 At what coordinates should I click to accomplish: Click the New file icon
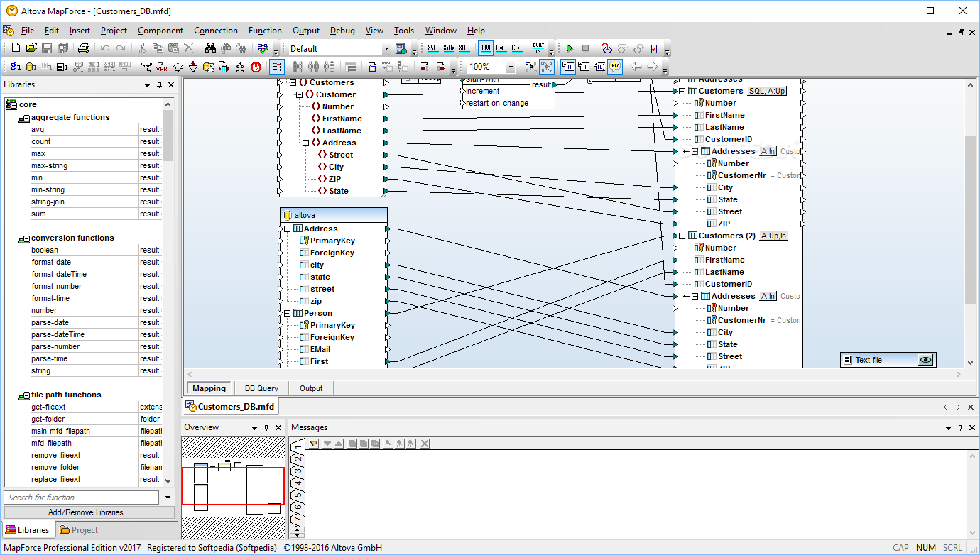(x=16, y=48)
